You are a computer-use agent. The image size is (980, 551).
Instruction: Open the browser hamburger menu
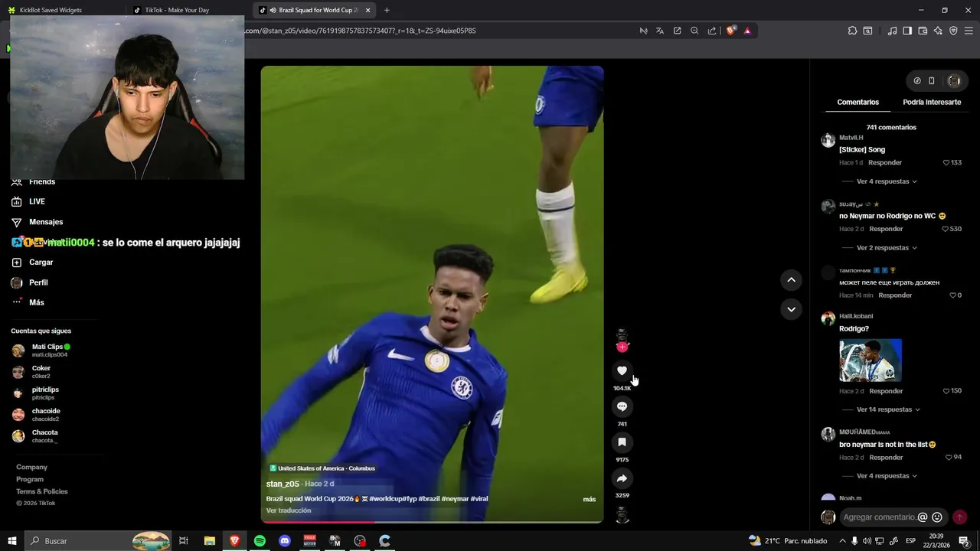tap(969, 31)
